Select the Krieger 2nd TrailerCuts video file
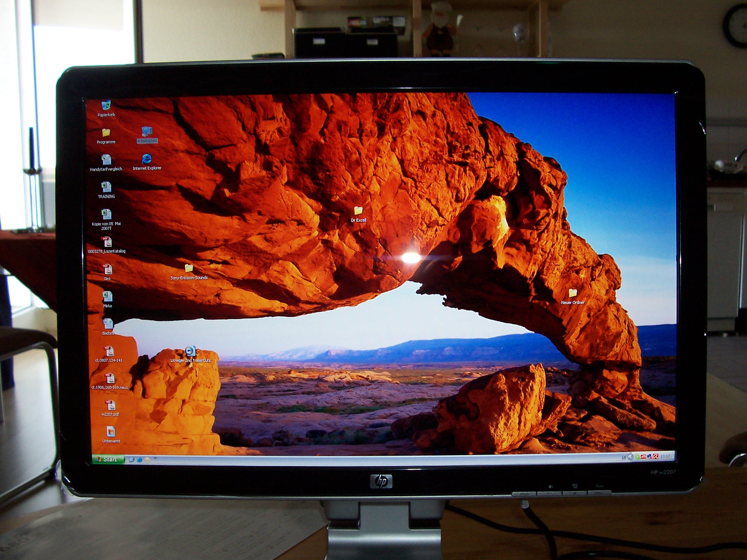 [190, 351]
